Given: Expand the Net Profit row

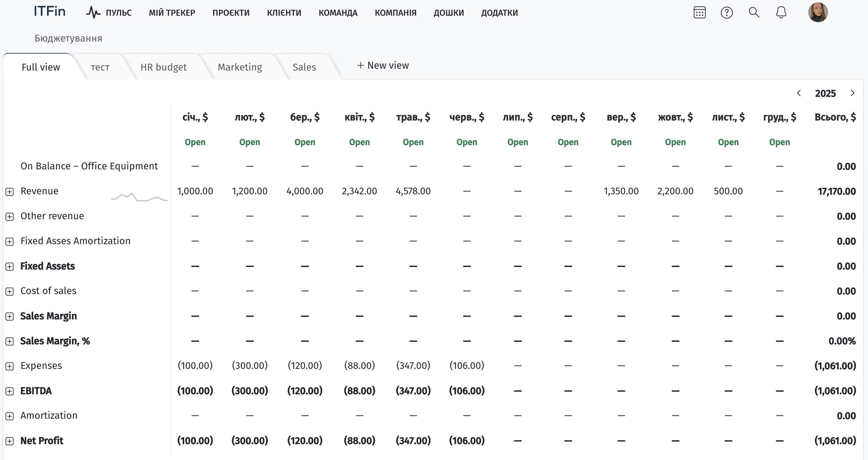Looking at the screenshot, I should point(10,441).
